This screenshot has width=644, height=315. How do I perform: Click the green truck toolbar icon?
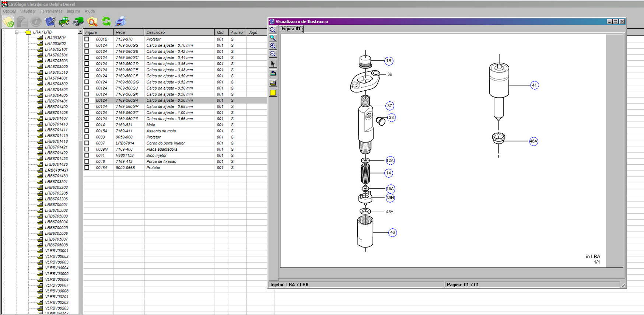[x=78, y=22]
